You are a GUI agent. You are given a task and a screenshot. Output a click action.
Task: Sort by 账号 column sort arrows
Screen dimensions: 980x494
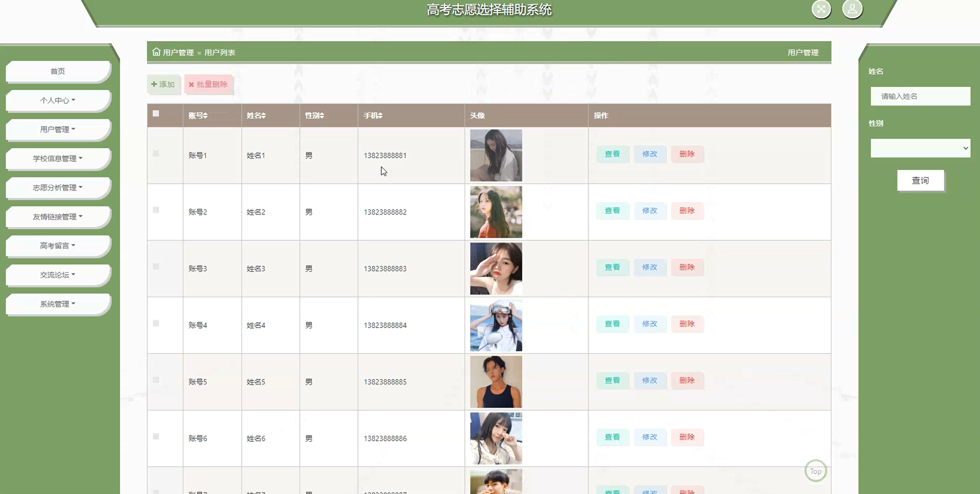point(205,116)
